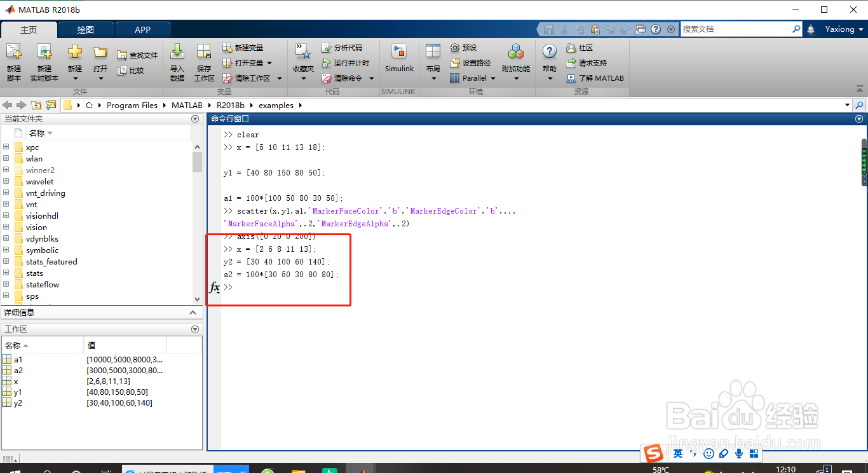
Task: Click the forward navigation arrow
Action: pos(22,105)
